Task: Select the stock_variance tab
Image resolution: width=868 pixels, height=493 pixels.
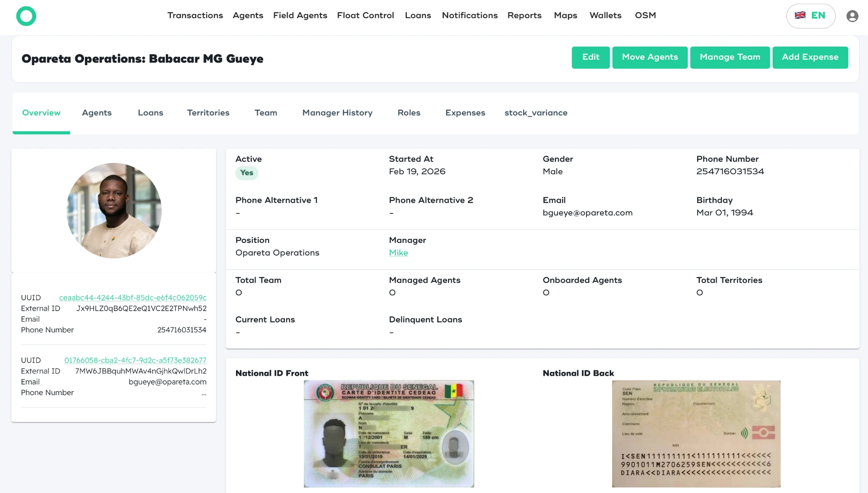Action: tap(536, 113)
